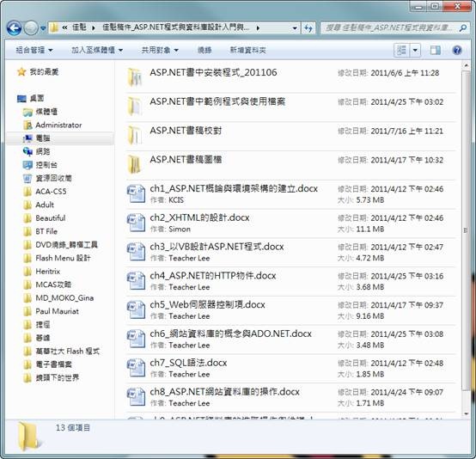Select the ch1_ASP.NET概論 docx Word icon
The height and width of the screenshot is (459, 476).
pos(136,193)
